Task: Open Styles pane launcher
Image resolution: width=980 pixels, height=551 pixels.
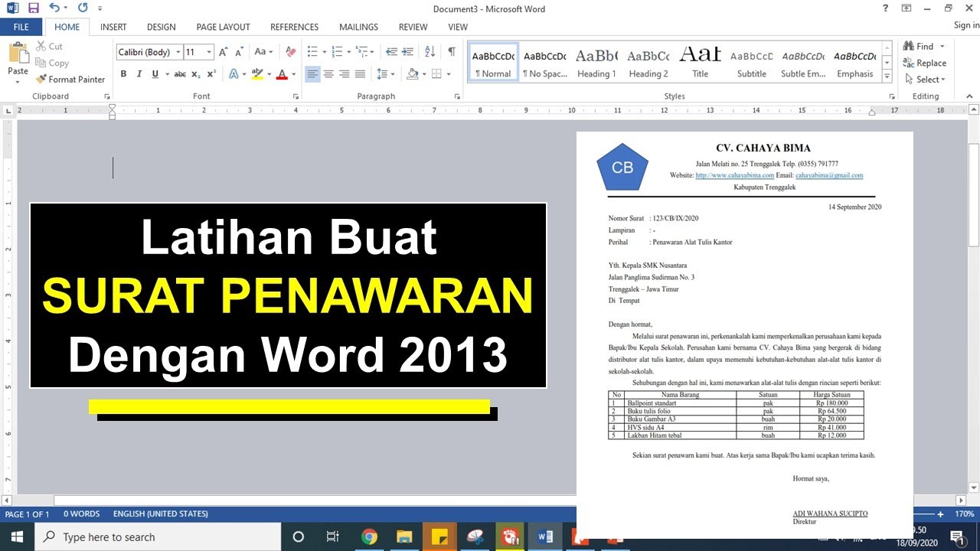Action: (892, 96)
